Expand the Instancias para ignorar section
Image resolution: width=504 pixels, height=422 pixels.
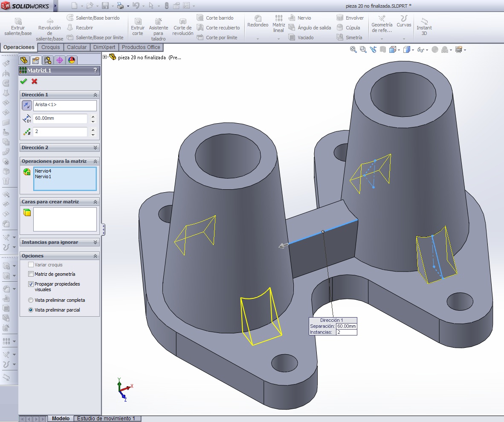[x=95, y=242]
